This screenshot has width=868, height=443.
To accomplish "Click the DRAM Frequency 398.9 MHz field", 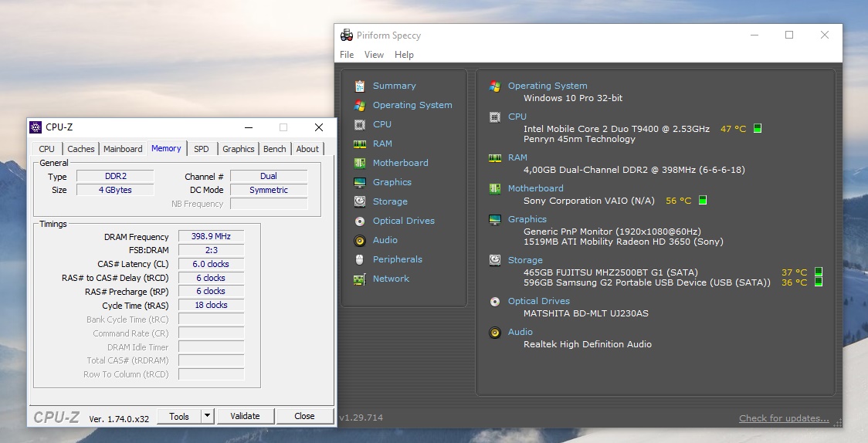I will [x=211, y=236].
